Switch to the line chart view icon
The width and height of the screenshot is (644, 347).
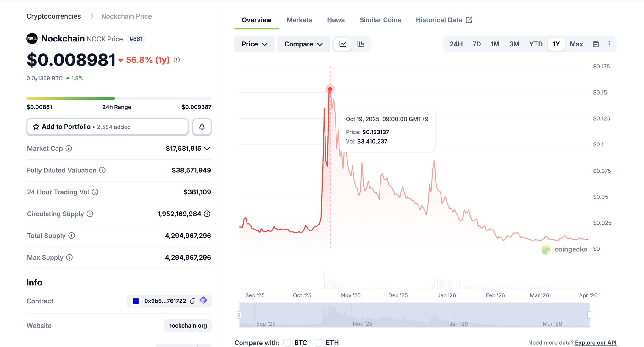tap(342, 44)
